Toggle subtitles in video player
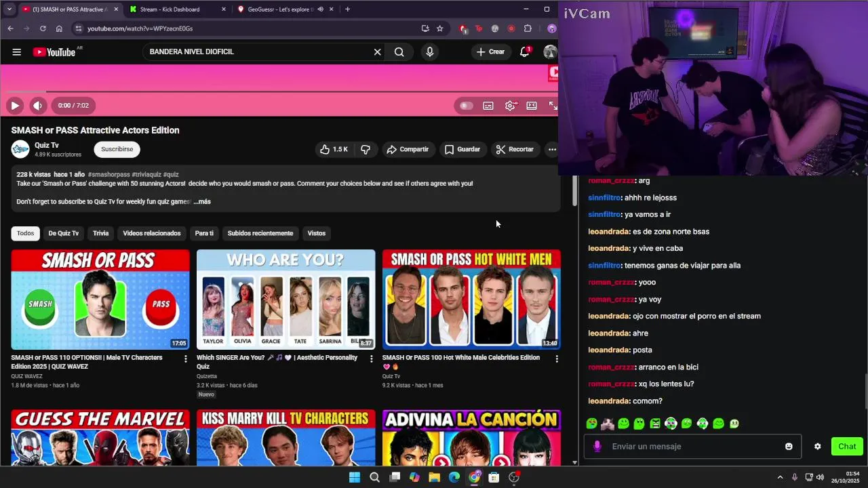 pyautogui.click(x=488, y=106)
